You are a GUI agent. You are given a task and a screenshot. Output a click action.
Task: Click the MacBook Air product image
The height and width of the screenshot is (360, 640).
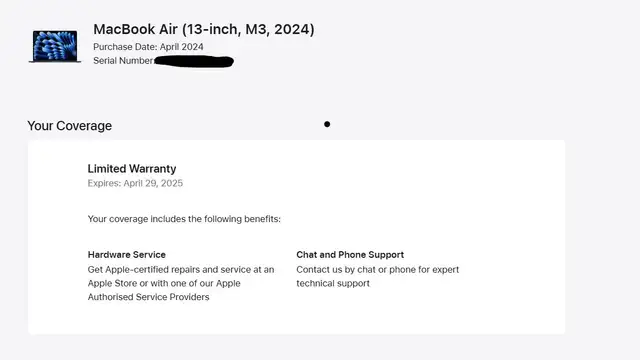(55, 47)
